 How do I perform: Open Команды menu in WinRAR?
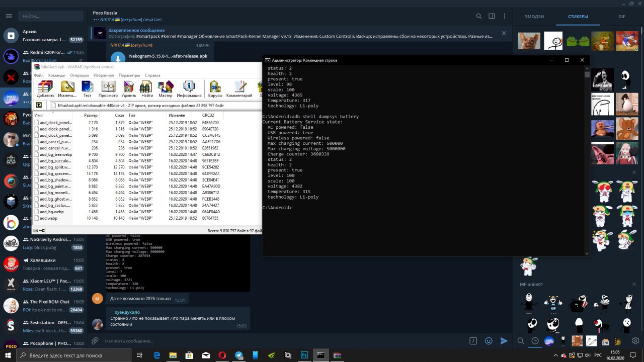point(56,75)
